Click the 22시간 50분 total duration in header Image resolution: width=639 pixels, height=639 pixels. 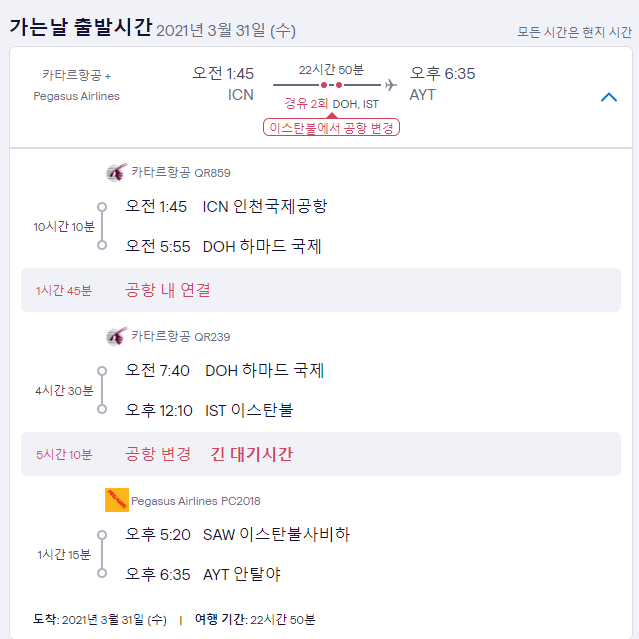(331, 70)
